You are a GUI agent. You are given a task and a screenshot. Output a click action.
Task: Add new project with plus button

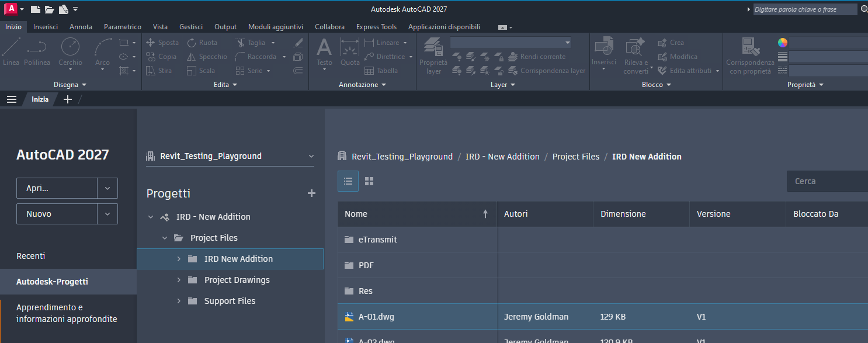311,193
